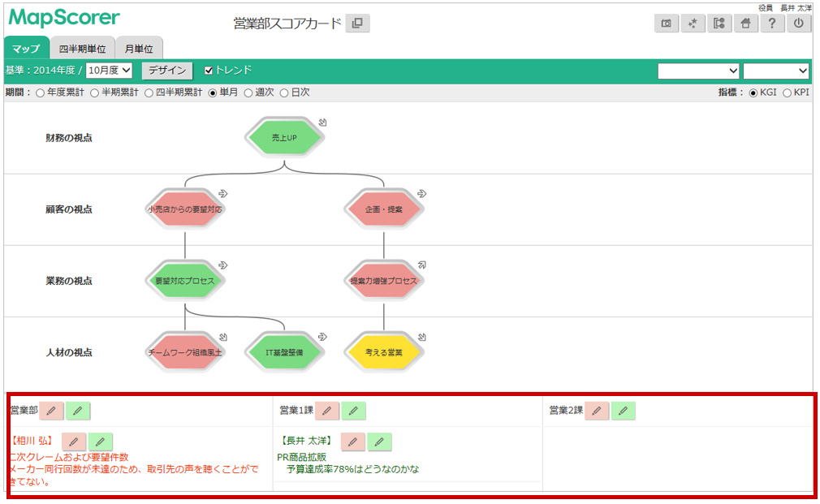The image size is (820, 504).
Task: Click the green pencil beside 【長井 太洋】
Action: click(x=380, y=442)
